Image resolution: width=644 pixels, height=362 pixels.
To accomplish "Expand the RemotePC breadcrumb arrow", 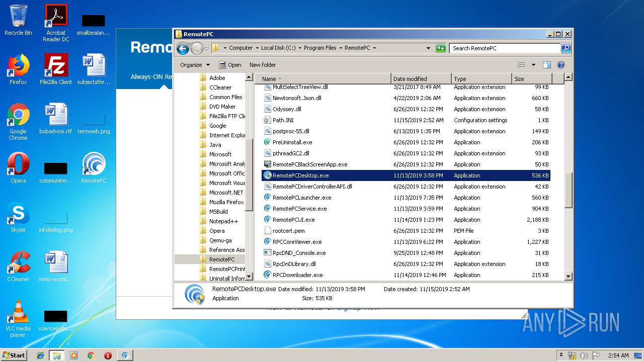I will (x=374, y=48).
